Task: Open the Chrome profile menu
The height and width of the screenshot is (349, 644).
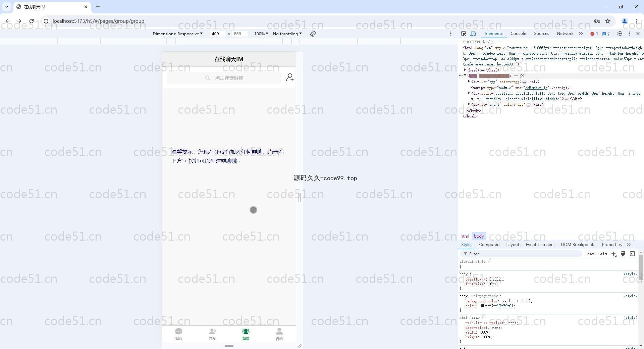Action: 624,21
